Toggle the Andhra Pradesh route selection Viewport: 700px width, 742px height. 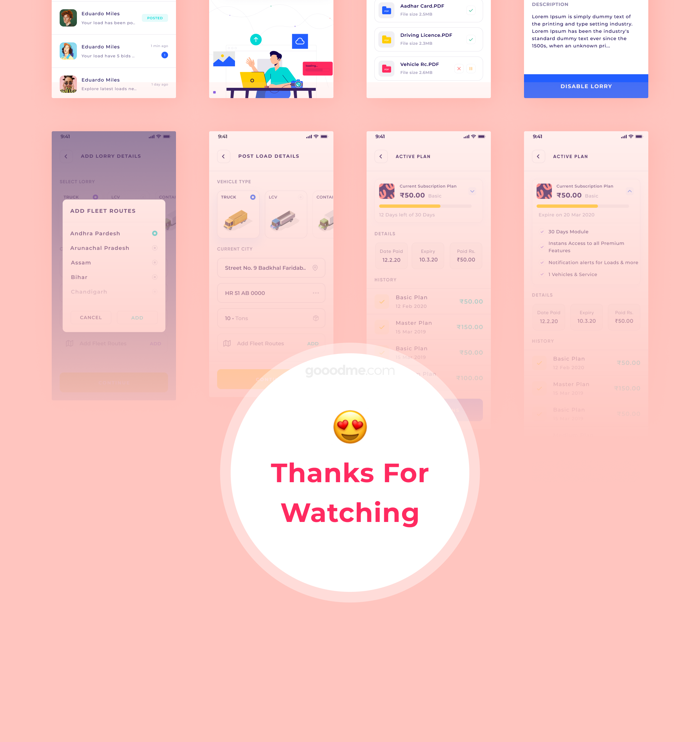[154, 234]
